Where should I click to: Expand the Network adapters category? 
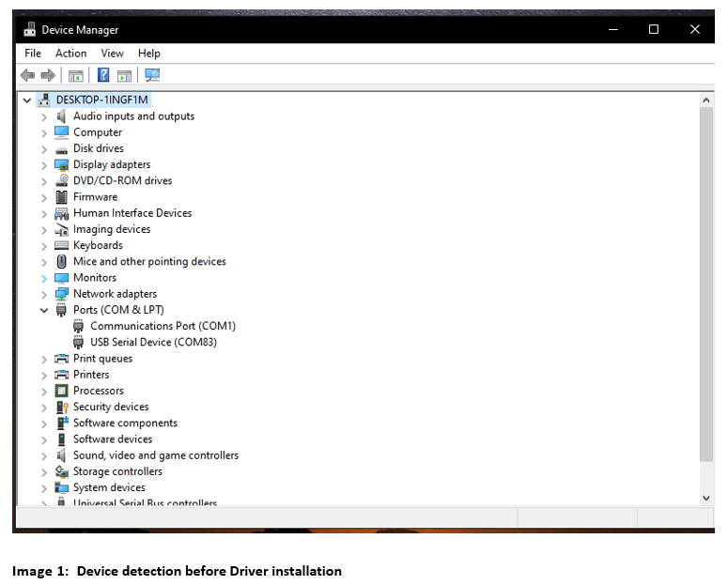(x=44, y=294)
